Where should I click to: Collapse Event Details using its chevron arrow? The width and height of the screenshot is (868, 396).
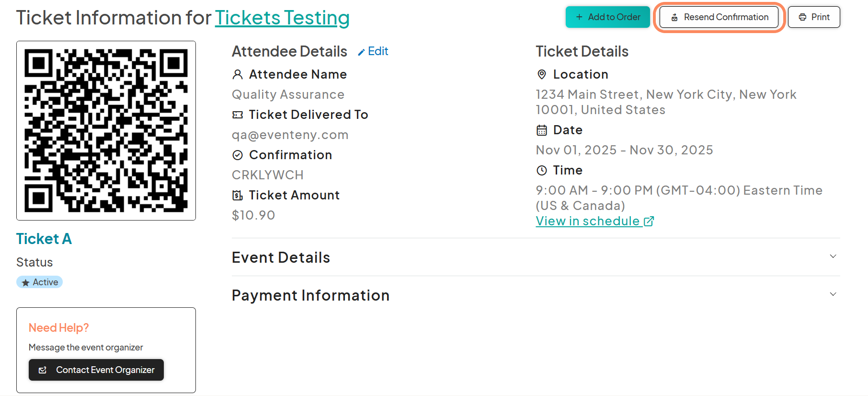tap(834, 257)
